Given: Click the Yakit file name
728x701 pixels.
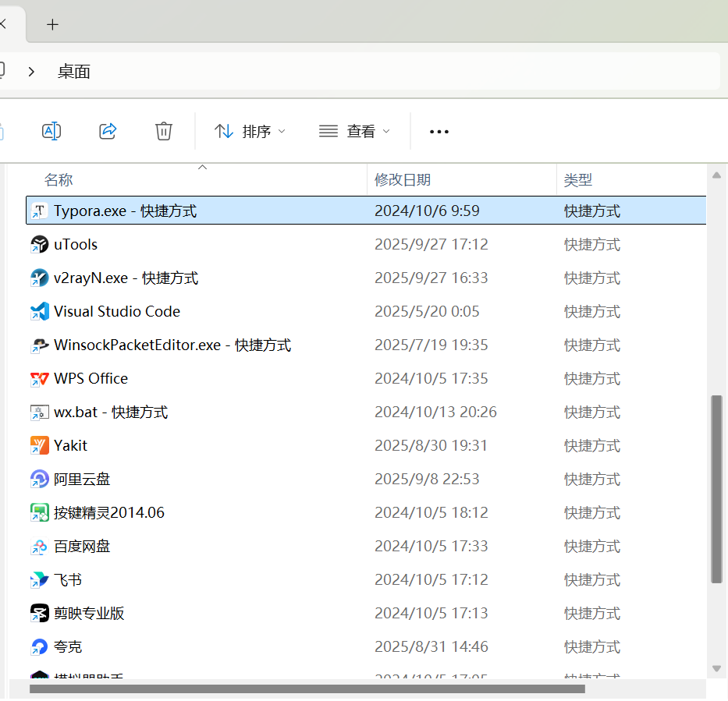Looking at the screenshot, I should click(x=70, y=445).
